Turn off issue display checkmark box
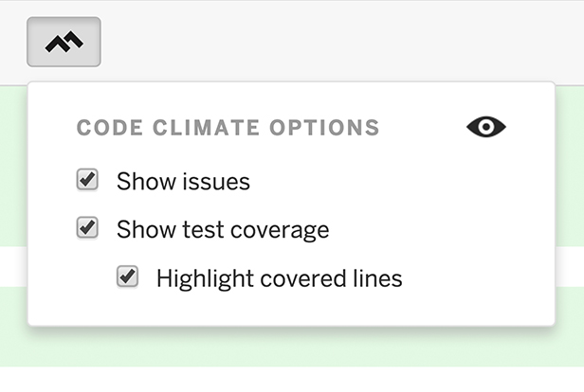The height and width of the screenshot is (392, 584). [x=87, y=180]
